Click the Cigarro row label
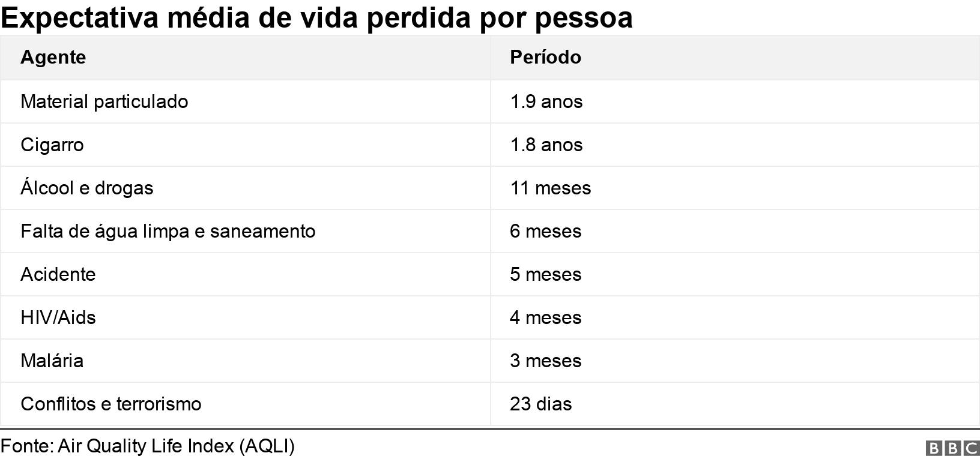 coord(52,145)
